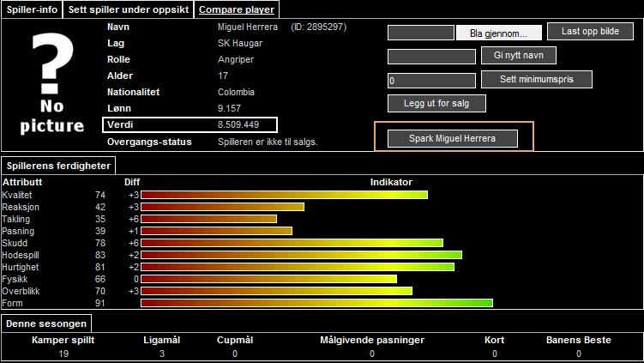644x363 pixels.
Task: Click the Hodespill indicator bar
Action: point(301,255)
